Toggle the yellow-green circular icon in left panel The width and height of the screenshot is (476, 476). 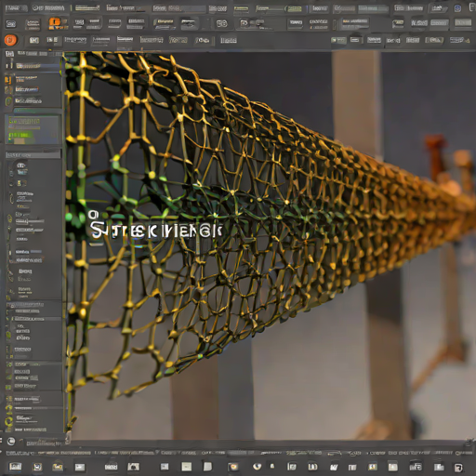coord(9,421)
